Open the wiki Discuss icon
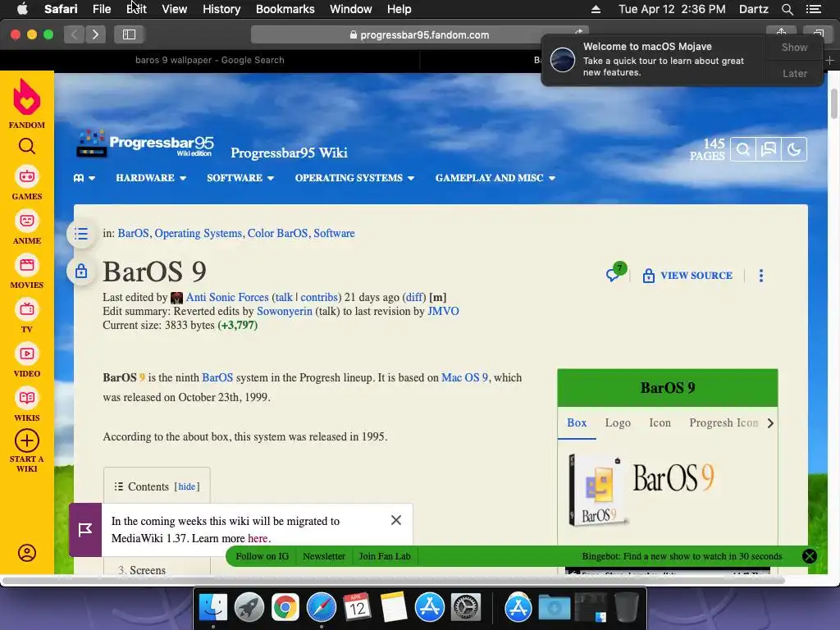The width and height of the screenshot is (840, 630). [769, 149]
